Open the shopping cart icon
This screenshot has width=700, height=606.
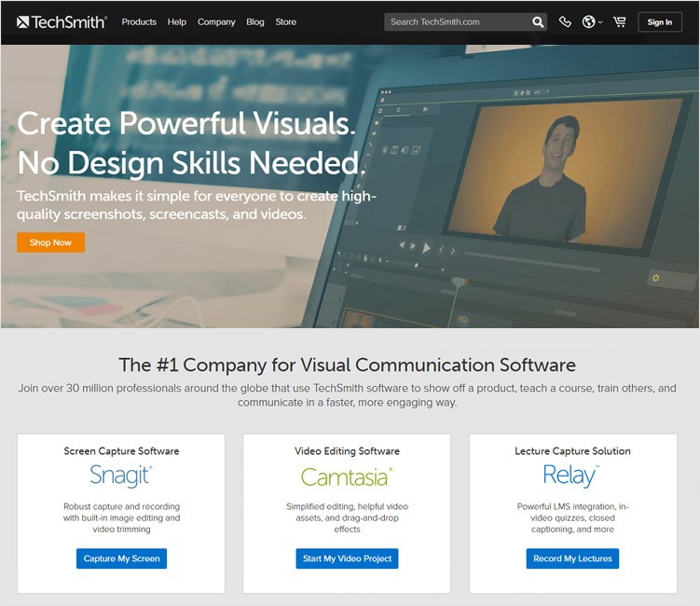coord(620,21)
